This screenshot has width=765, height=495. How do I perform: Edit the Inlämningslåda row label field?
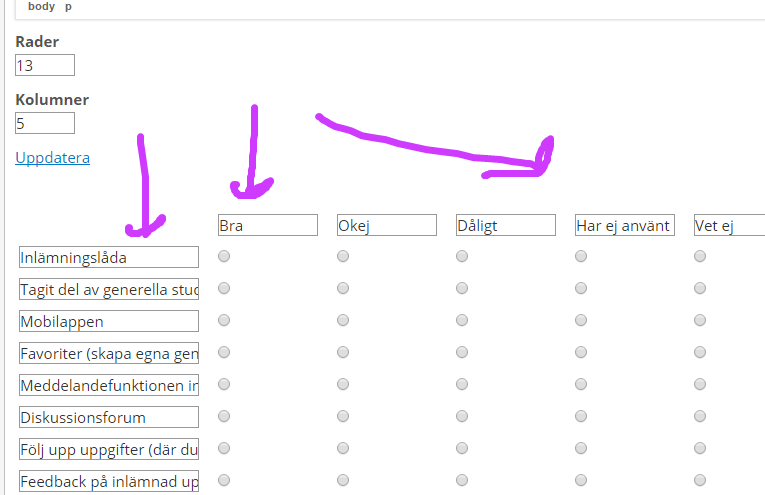pyautogui.click(x=109, y=258)
